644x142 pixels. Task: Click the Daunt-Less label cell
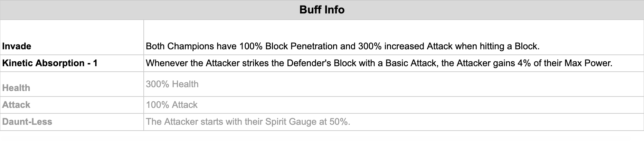point(72,122)
